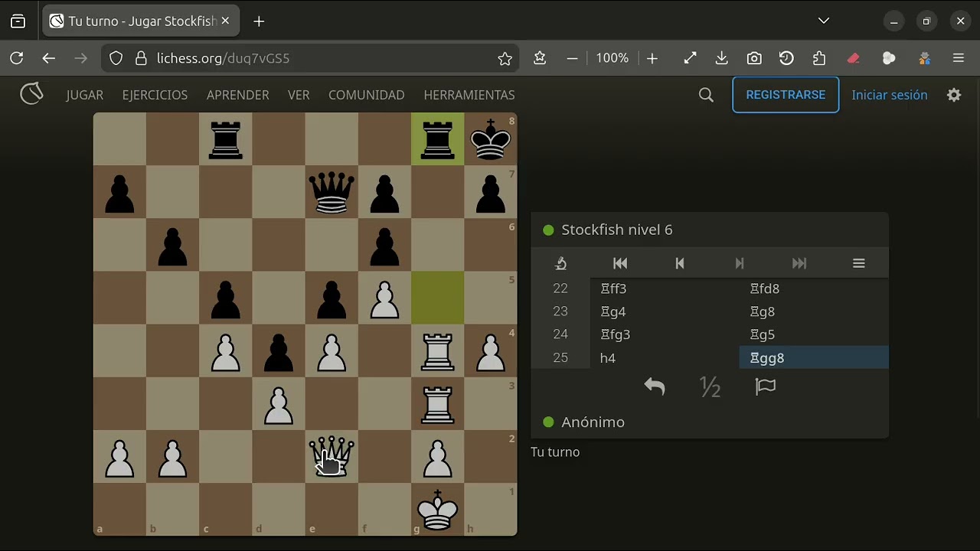Open the HERRAMIENTAS menu
This screenshot has width=980, height=551.
click(469, 95)
